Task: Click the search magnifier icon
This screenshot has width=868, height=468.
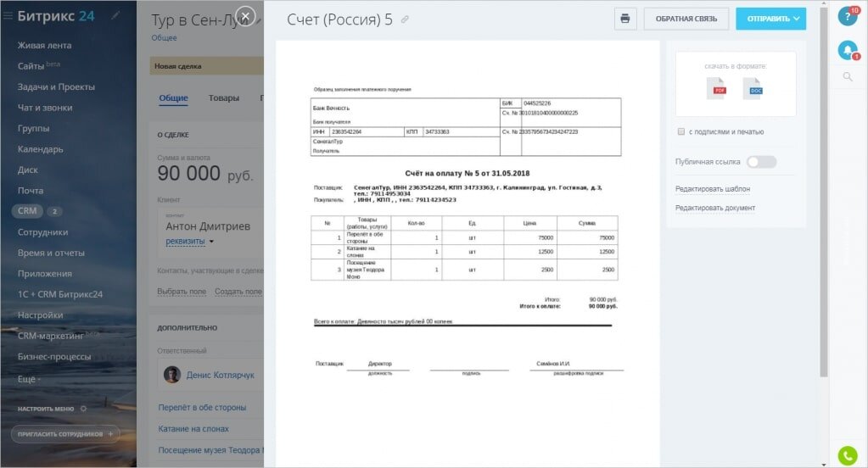Action: tap(848, 76)
